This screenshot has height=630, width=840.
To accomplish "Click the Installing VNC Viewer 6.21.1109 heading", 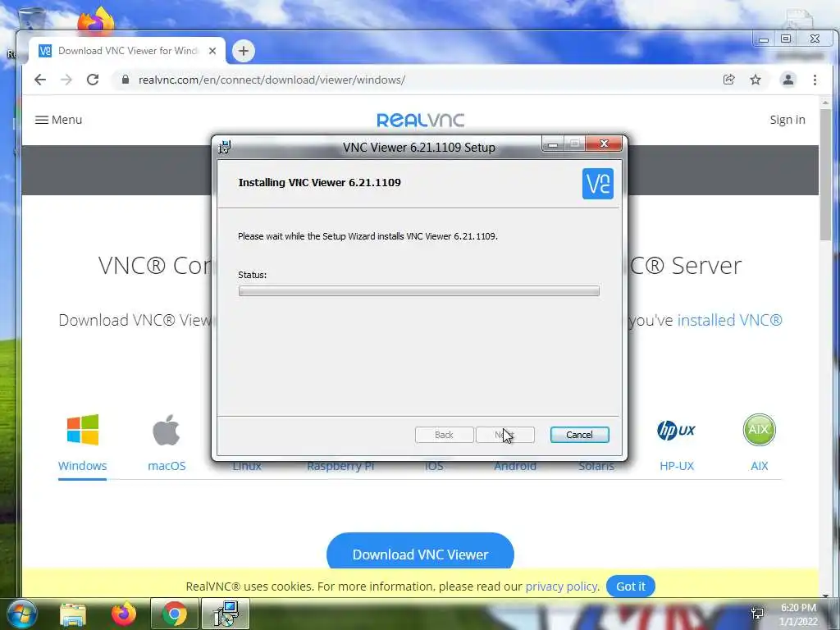I will [x=319, y=182].
